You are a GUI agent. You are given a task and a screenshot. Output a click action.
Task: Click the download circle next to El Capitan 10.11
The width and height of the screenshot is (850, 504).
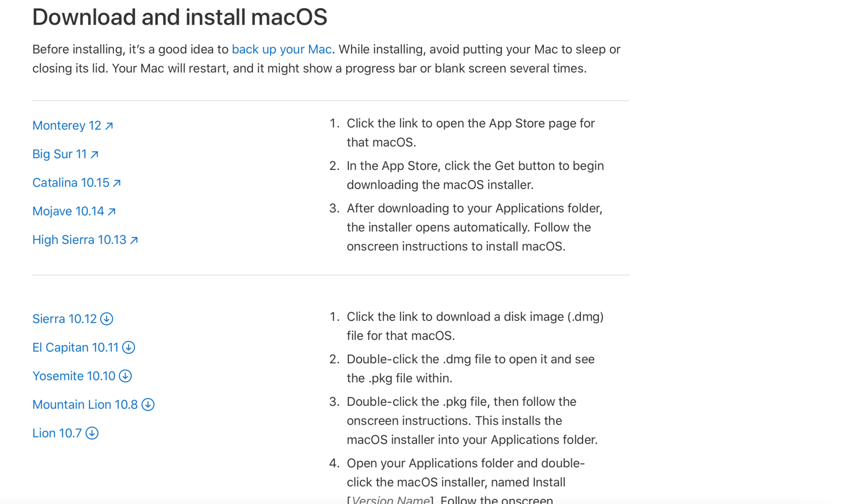coord(128,348)
